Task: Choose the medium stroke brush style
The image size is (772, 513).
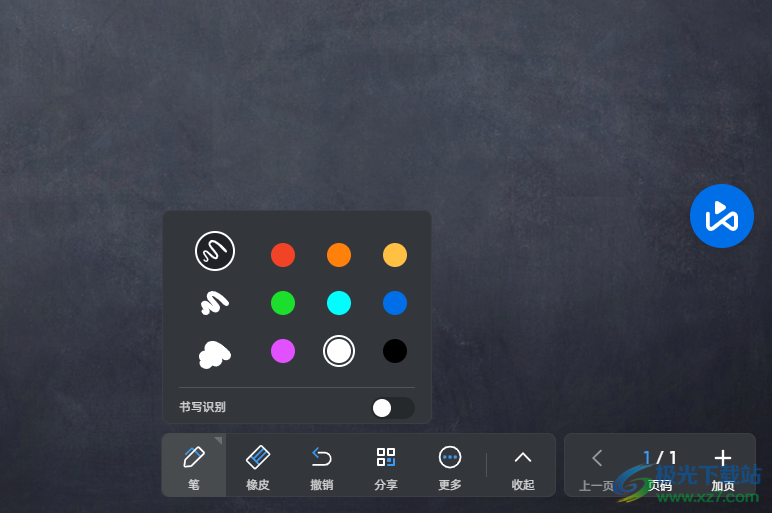Action: tap(214, 302)
